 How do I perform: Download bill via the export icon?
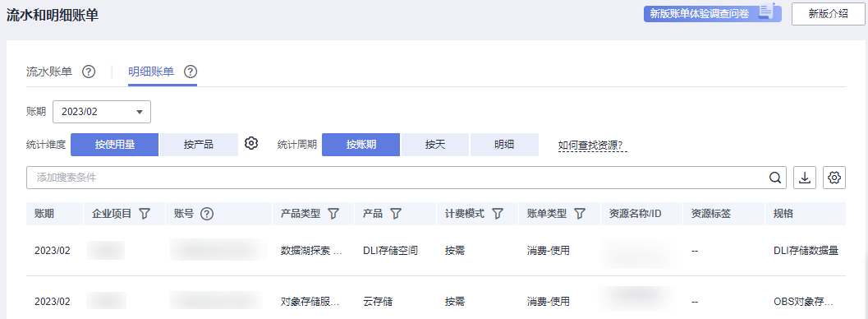coord(805,178)
